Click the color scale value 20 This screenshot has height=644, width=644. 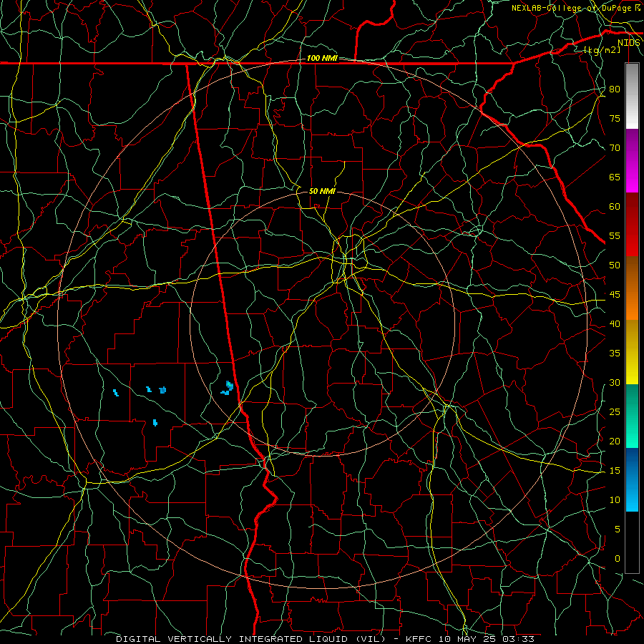(615, 441)
